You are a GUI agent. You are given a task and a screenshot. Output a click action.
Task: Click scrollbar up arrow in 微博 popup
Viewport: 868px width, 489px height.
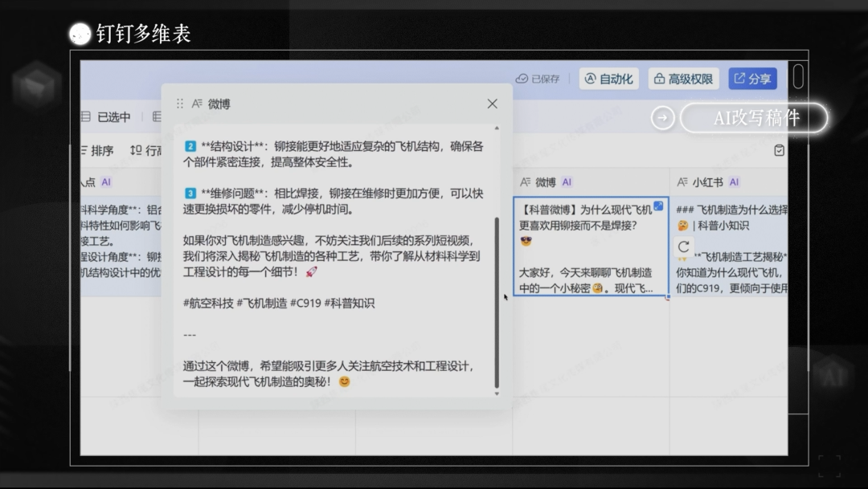497,128
